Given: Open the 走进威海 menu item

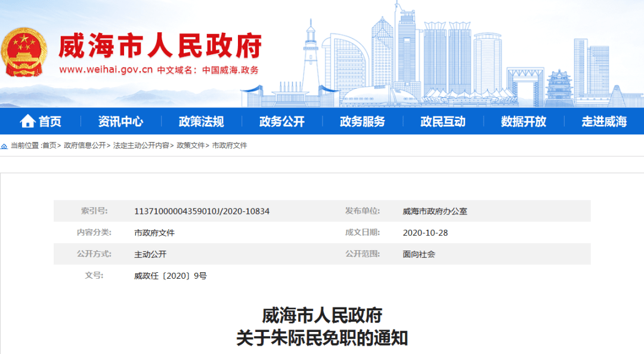Looking at the screenshot, I should [x=603, y=122].
